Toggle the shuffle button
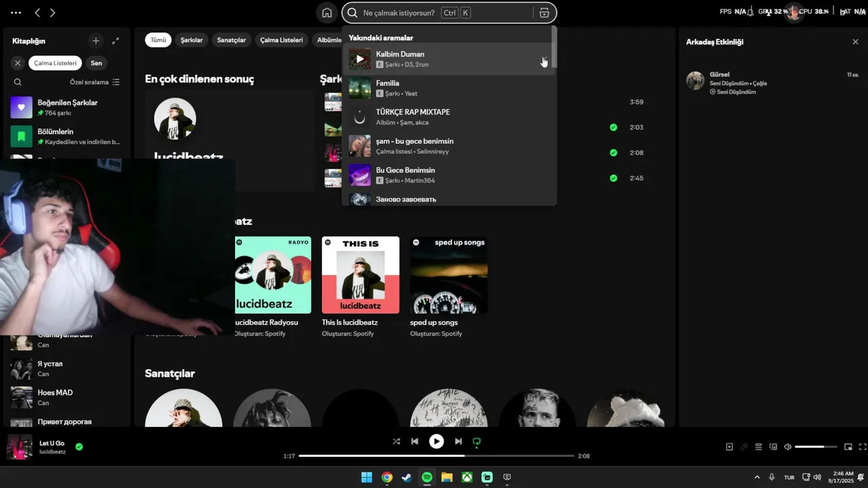This screenshot has width=868, height=488. pos(396,441)
